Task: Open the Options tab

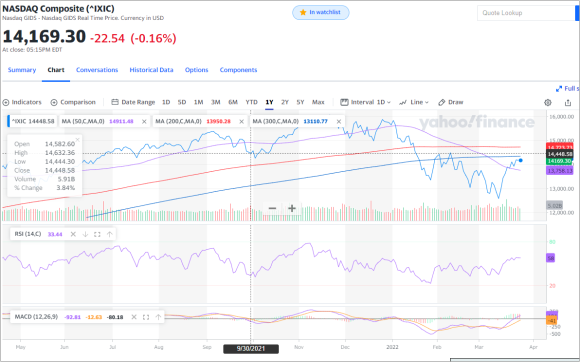Action: point(196,70)
